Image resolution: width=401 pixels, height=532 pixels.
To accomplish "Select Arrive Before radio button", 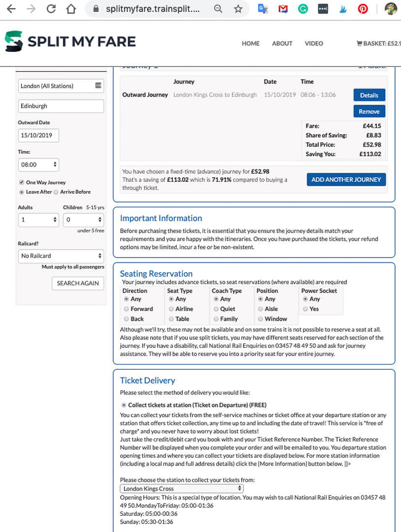I will tap(56, 192).
